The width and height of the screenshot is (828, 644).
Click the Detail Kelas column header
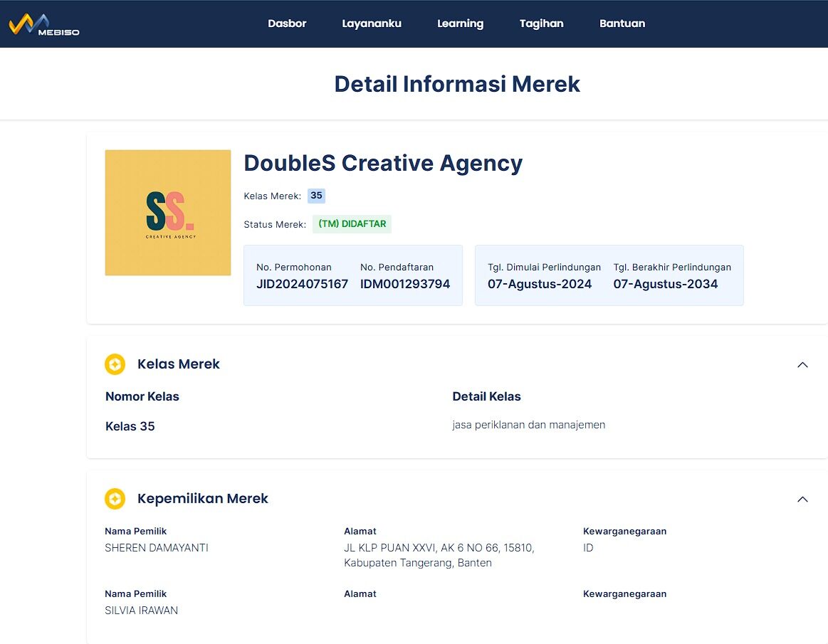click(486, 396)
